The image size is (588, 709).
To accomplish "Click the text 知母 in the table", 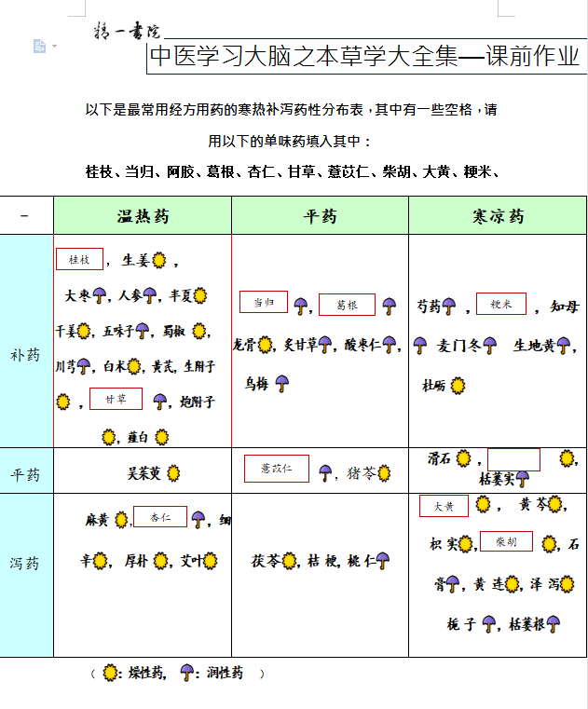I will tap(565, 307).
